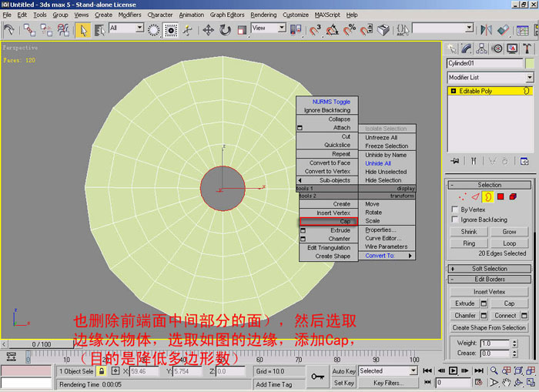This screenshot has width=539, height=392.
Task: Open the Utilities hammer panel tab
Action: (x=527, y=49)
